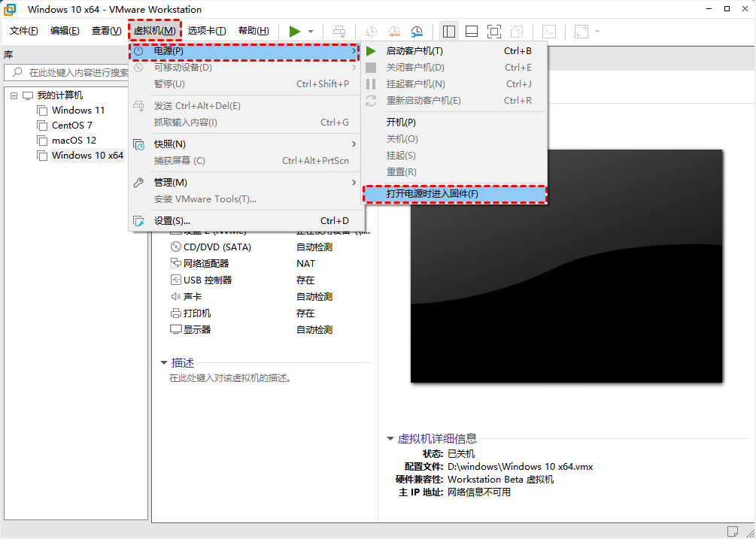This screenshot has width=756, height=539.
Task: Click the message log icon in status bar
Action: (x=733, y=531)
